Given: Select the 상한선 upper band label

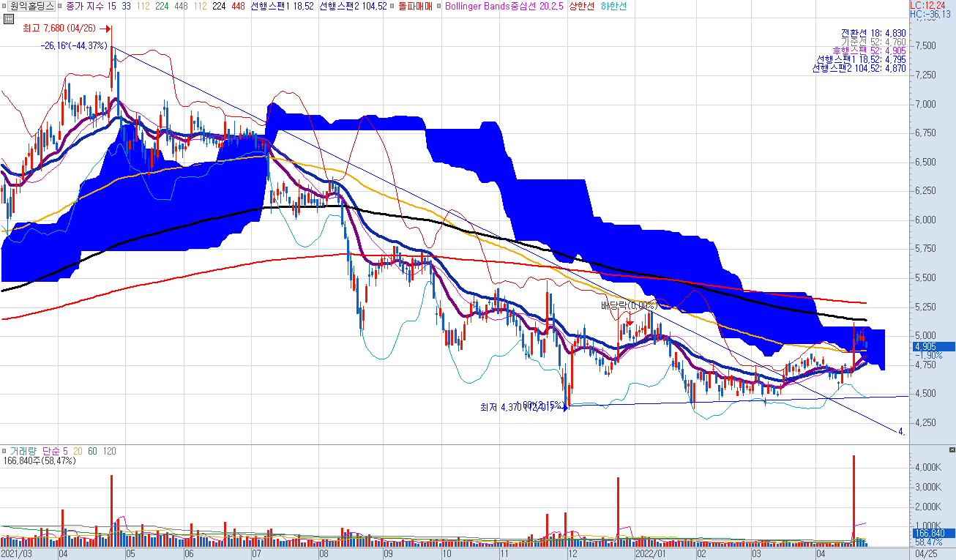Looking at the screenshot, I should pos(583,6).
